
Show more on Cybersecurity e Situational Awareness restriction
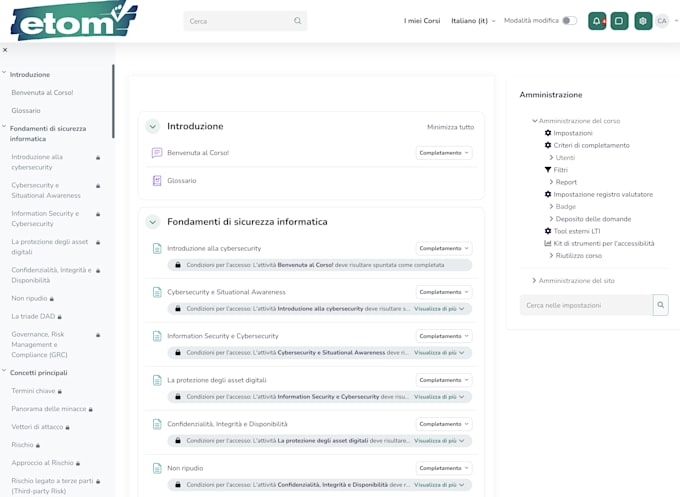click(439, 309)
